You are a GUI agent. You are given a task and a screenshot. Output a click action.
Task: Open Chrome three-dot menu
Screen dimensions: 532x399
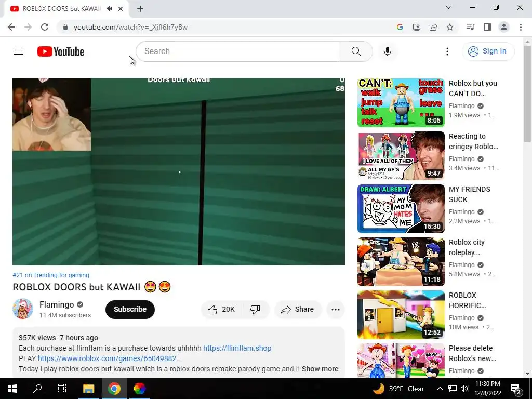pos(521,27)
